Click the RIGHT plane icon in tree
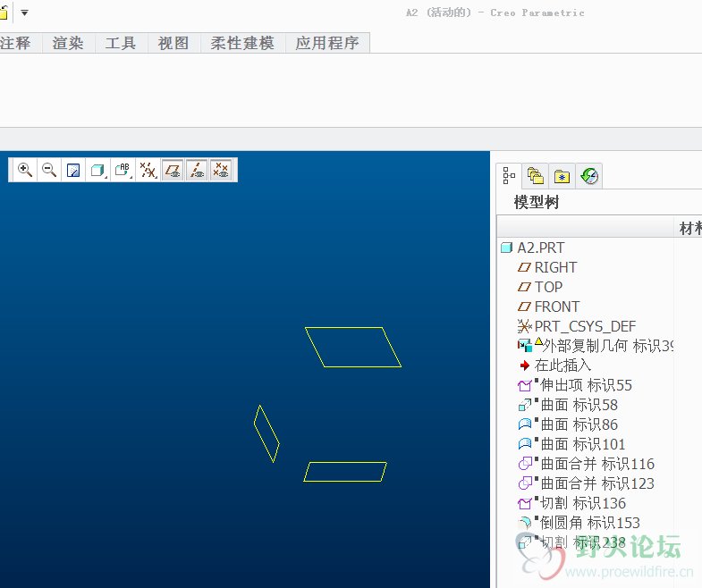The height and width of the screenshot is (588, 702). (524, 267)
